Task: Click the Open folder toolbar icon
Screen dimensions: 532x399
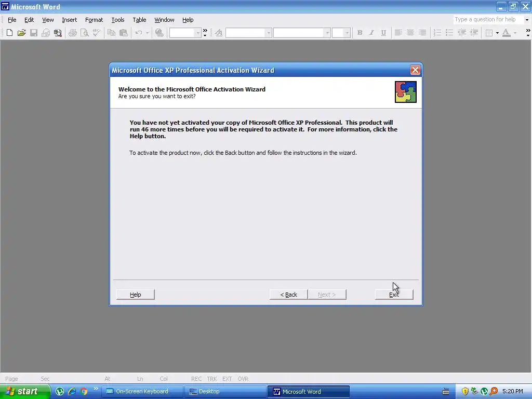Action: click(21, 33)
